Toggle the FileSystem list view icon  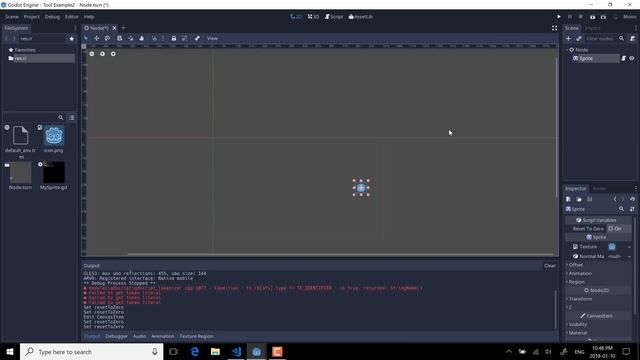pyautogui.click(x=71, y=118)
